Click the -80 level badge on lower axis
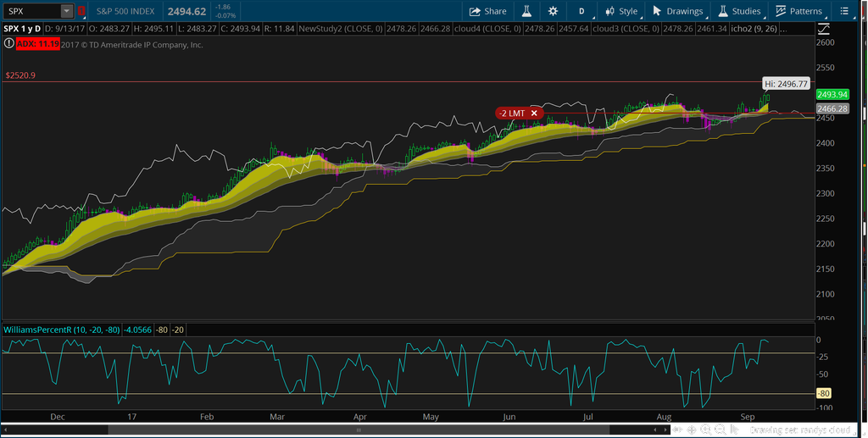Screen dimensions: 868x438 pyautogui.click(x=824, y=394)
